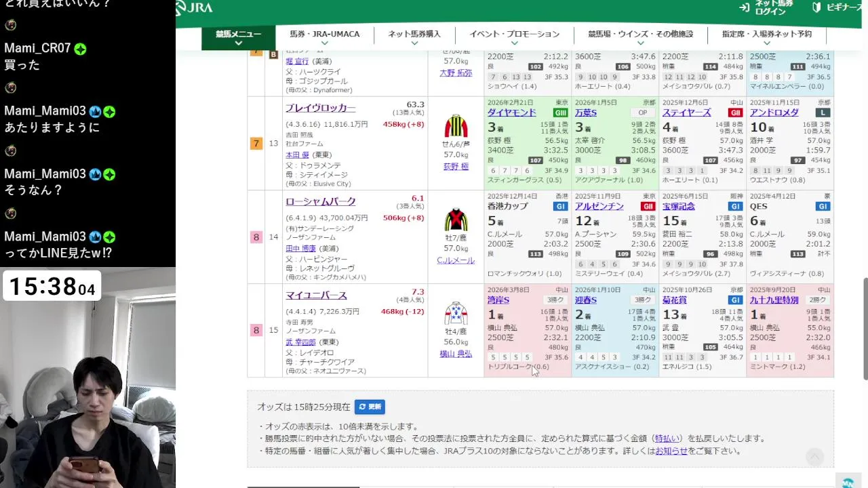Open jockey 横山 典弘 link
The width and height of the screenshot is (868, 488).
(456, 354)
